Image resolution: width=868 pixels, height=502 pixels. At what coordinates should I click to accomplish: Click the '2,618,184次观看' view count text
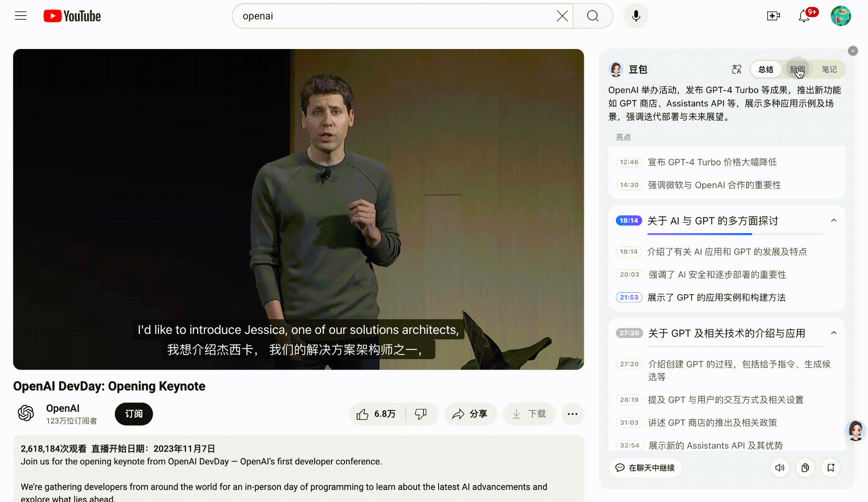53,449
